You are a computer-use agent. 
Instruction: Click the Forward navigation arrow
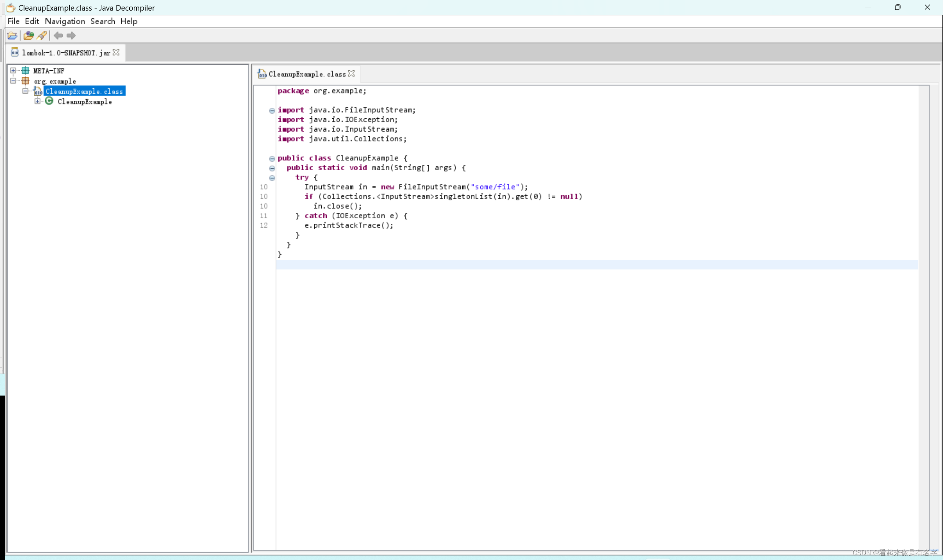pos(71,36)
